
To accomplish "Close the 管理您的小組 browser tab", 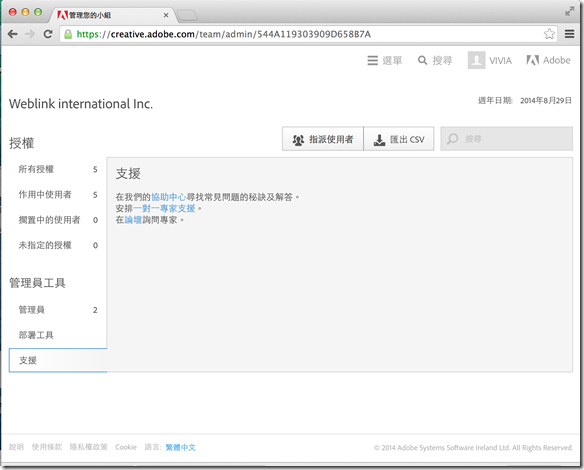I will 166,15.
